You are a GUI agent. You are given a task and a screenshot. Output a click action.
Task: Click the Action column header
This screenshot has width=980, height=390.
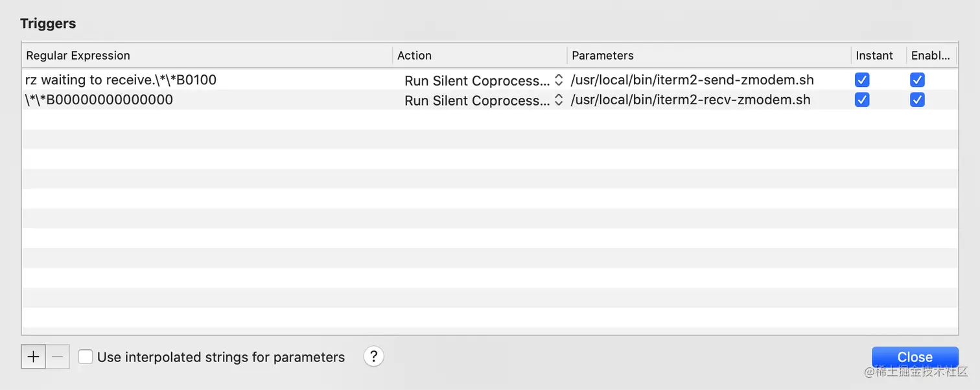(414, 55)
